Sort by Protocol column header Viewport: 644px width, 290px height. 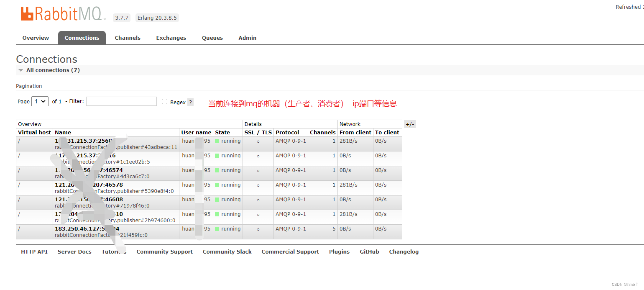coord(287,132)
